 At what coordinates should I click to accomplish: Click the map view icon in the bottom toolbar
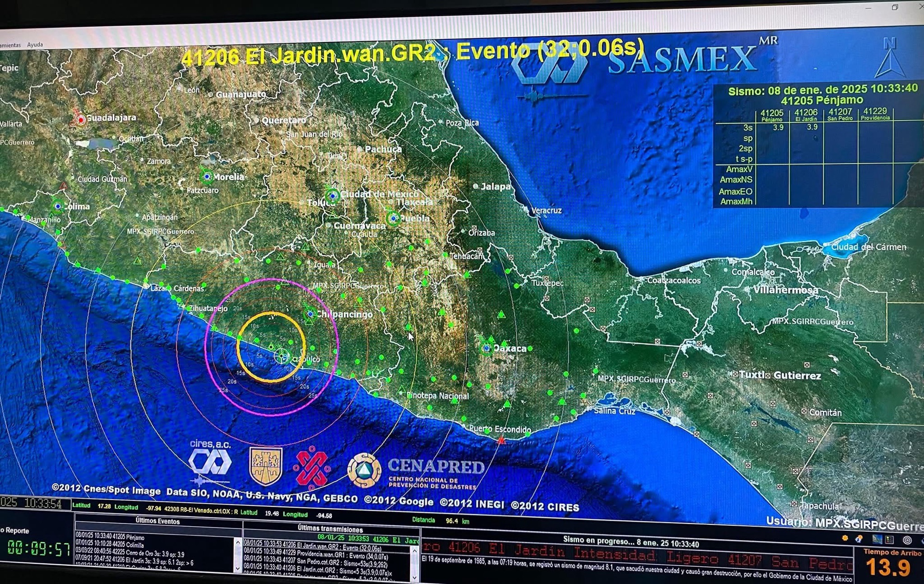877,539
